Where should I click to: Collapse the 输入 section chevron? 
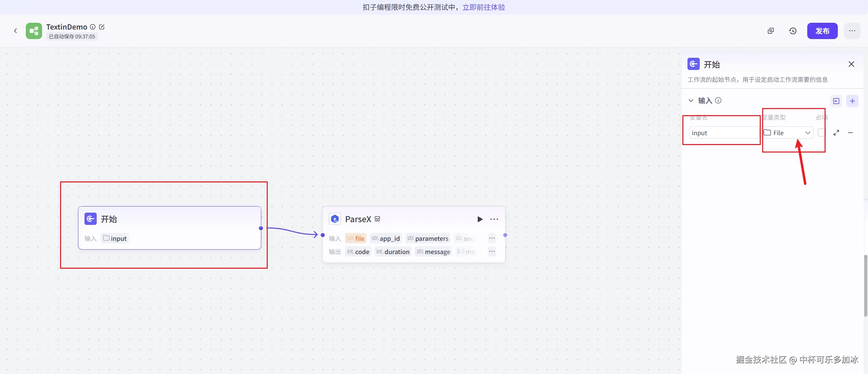click(x=691, y=101)
